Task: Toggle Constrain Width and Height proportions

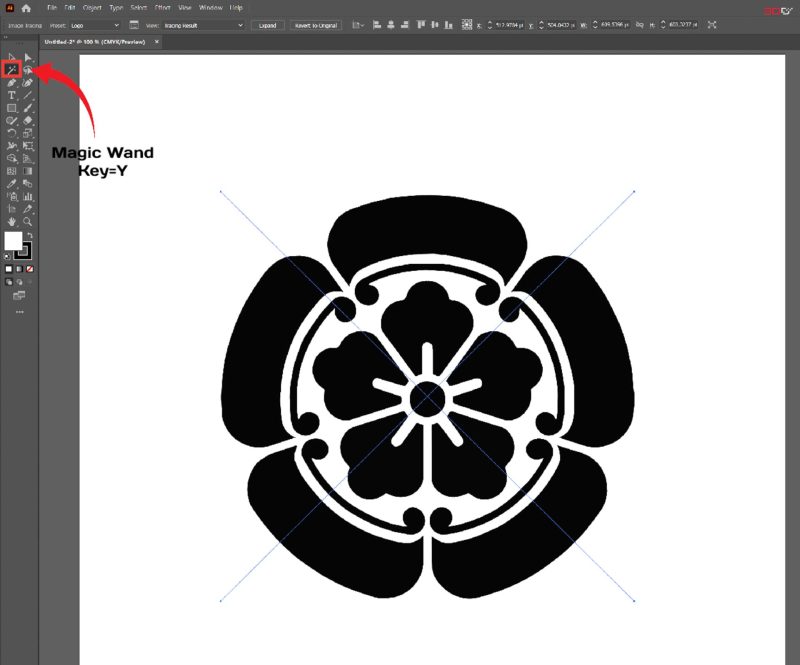Action: click(639, 24)
